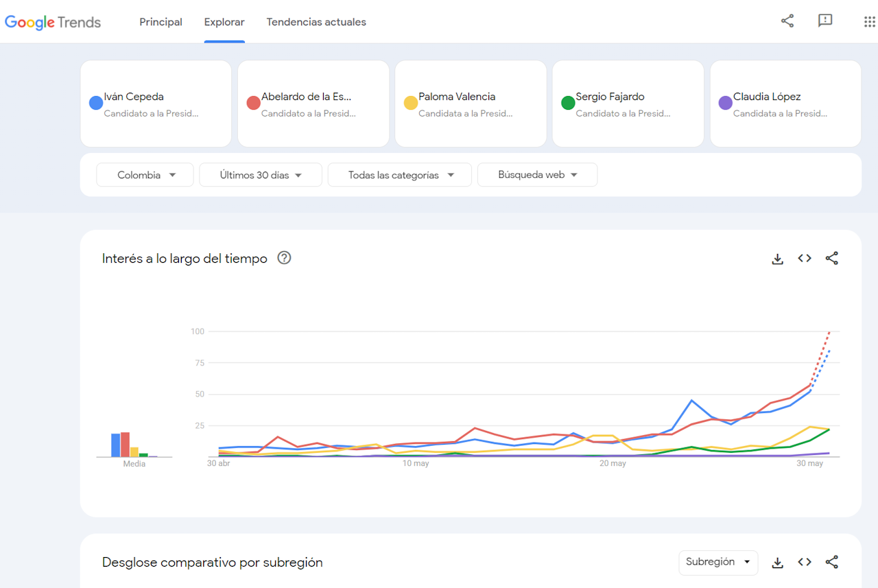The width and height of the screenshot is (878, 588).
Task: Click the blue dot for Iván Cepeda
Action: [96, 103]
